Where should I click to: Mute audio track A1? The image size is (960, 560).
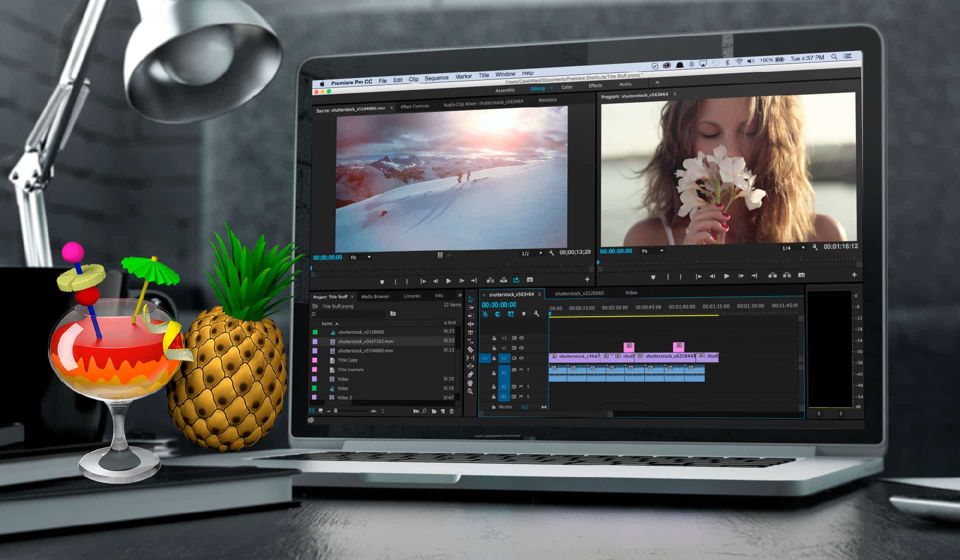coord(520,370)
